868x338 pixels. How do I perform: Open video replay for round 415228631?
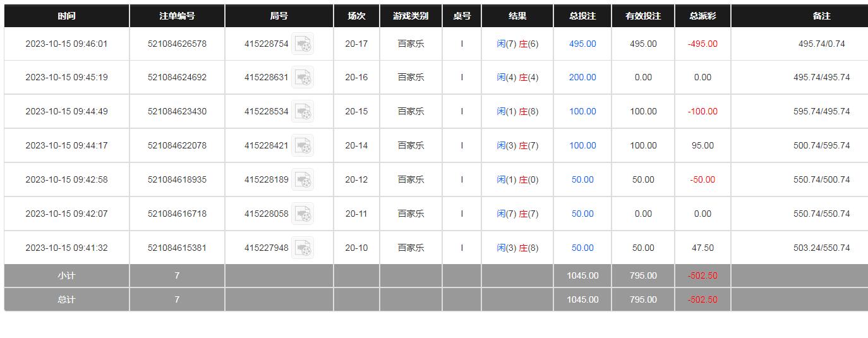pos(303,78)
